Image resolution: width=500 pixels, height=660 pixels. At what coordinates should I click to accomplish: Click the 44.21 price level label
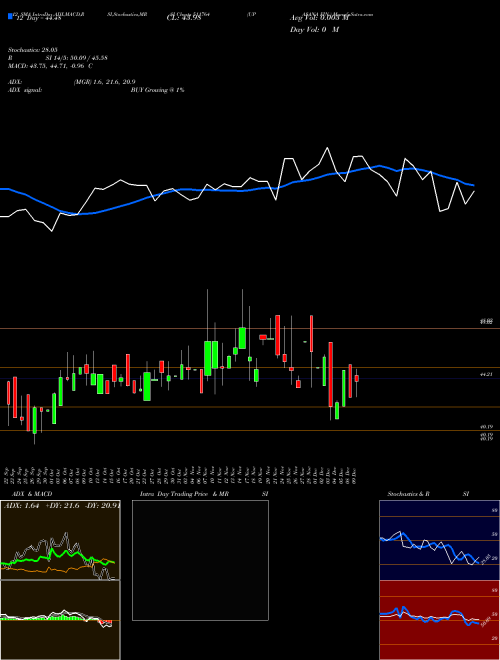click(x=487, y=374)
